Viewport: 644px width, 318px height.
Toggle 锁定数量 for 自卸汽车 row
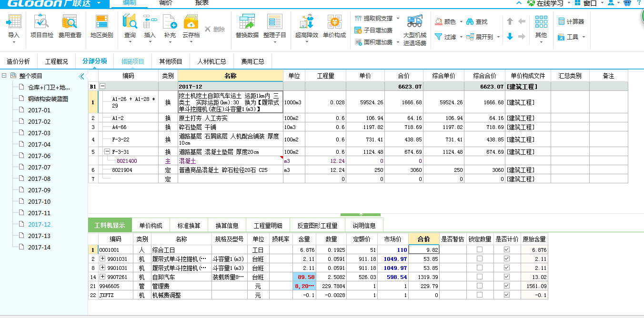click(480, 277)
